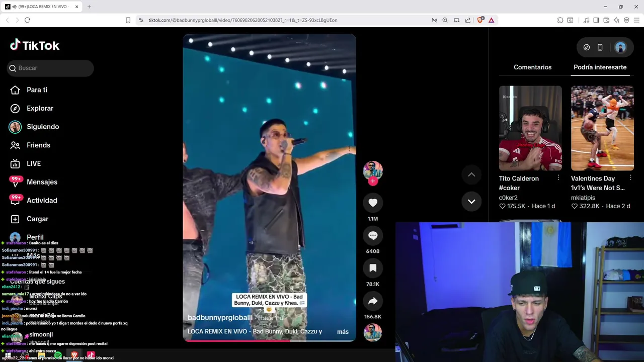Open options menu for the Valentines Day video
This screenshot has width=644, height=362.
pos(630,178)
